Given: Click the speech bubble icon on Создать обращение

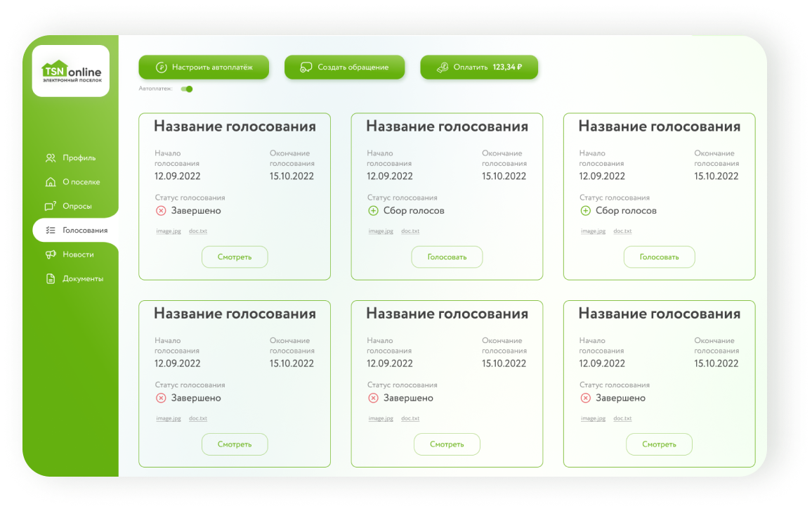Looking at the screenshot, I should (x=306, y=67).
